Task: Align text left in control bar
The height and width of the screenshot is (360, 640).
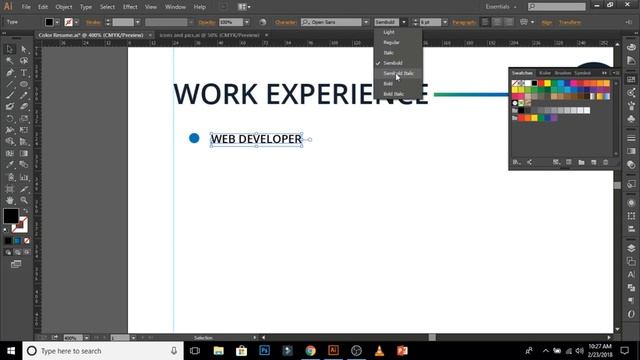Action: pos(485,22)
